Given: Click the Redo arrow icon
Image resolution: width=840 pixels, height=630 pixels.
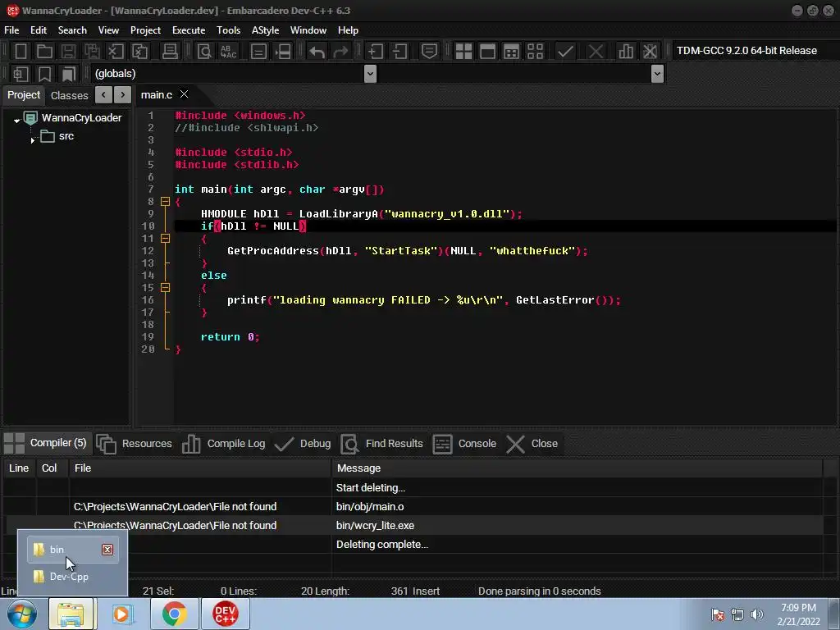Looking at the screenshot, I should [340, 51].
